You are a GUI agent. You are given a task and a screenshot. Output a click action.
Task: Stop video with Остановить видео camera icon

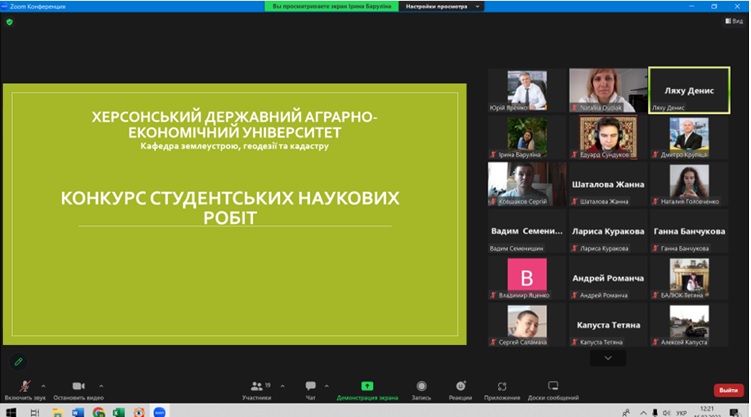79,386
